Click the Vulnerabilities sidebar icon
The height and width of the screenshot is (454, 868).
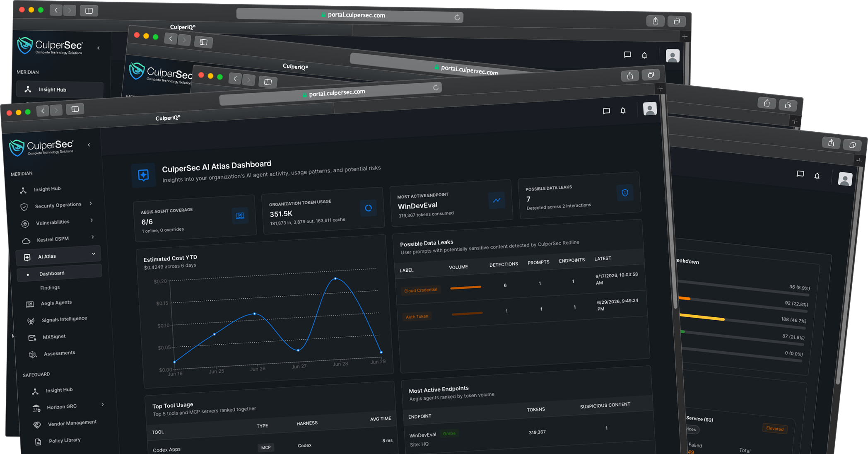click(25, 224)
